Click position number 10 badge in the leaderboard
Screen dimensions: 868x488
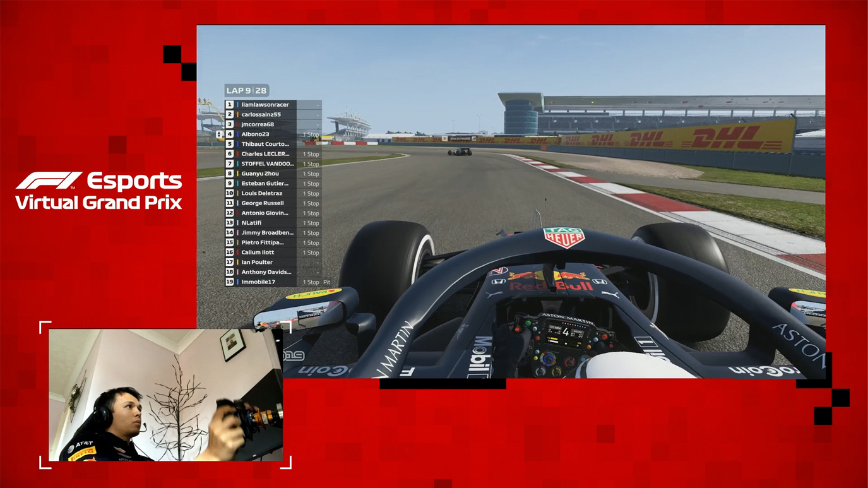coord(230,193)
